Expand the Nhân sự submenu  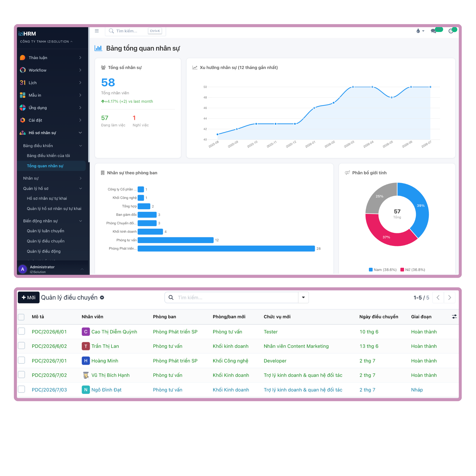pyautogui.click(x=80, y=178)
